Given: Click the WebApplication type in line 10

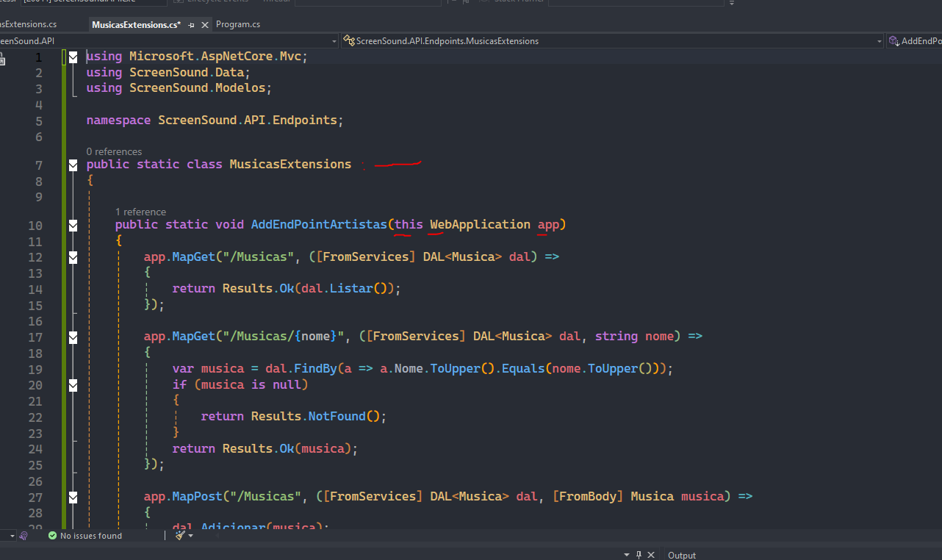Looking at the screenshot, I should point(480,224).
